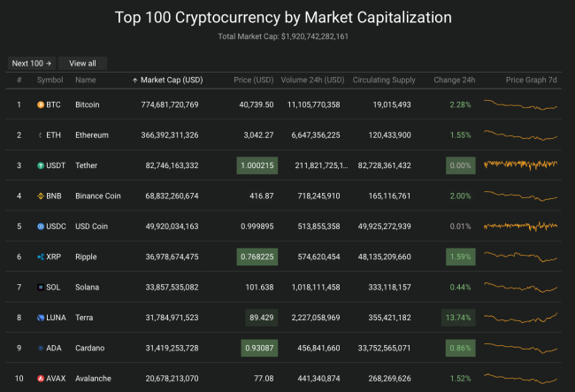The height and width of the screenshot is (392, 575).
Task: Sort by the Name column header
Action: coord(86,80)
